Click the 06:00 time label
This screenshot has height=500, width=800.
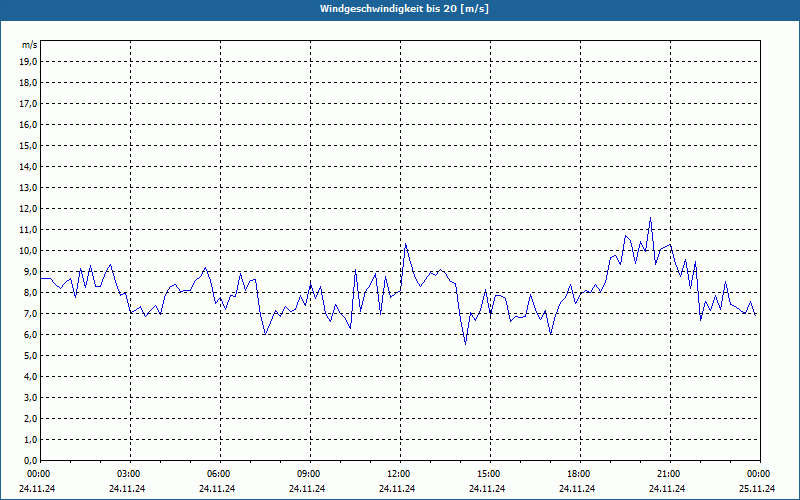coord(219,474)
